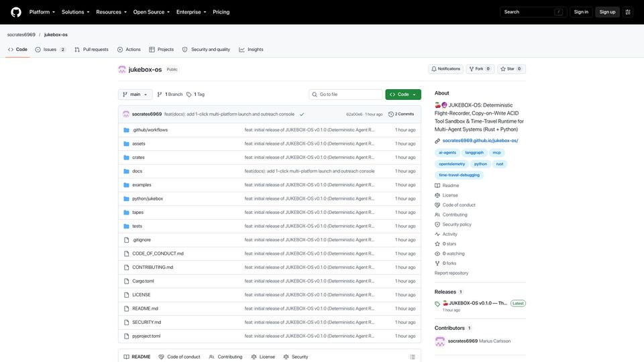Star the repository with Star button
644x362 pixels.
(x=511, y=69)
